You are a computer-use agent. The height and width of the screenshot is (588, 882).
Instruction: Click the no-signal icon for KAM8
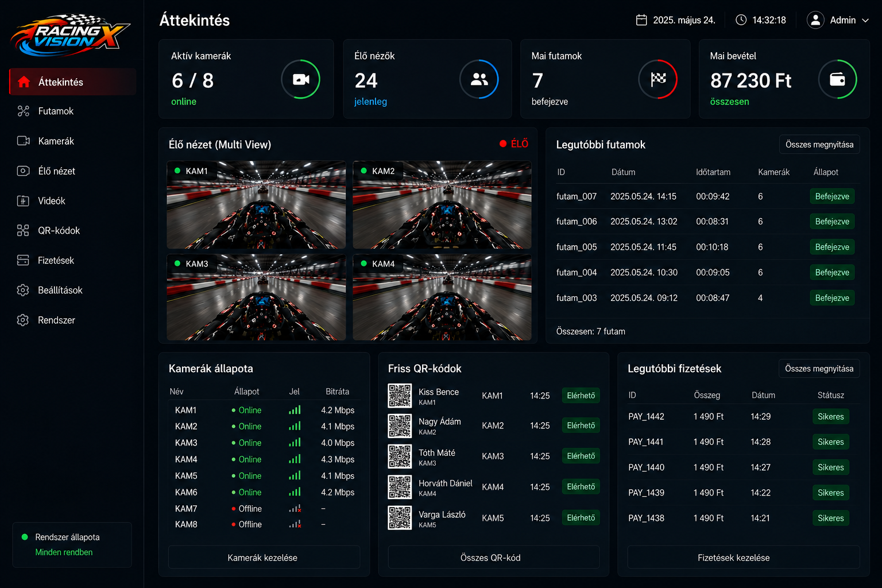295,524
